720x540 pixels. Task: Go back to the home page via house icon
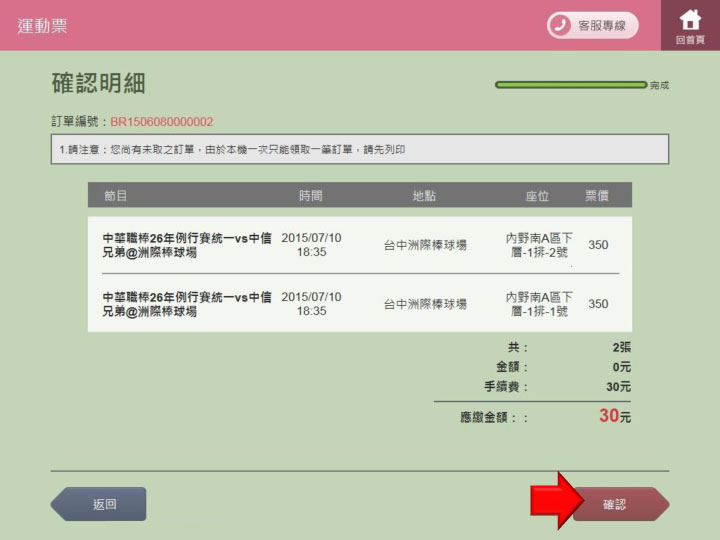coord(690,25)
